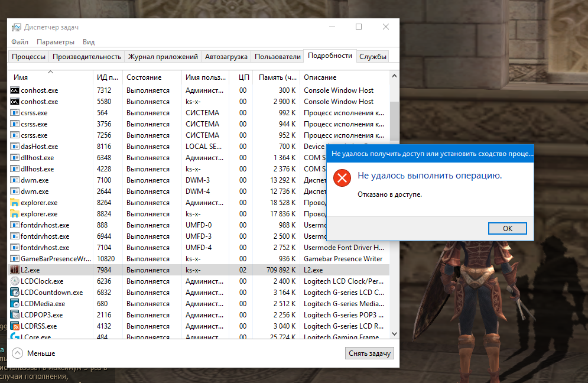The image size is (588, 383).
Task: Click the dasHost.exe process icon
Action: [x=15, y=147]
